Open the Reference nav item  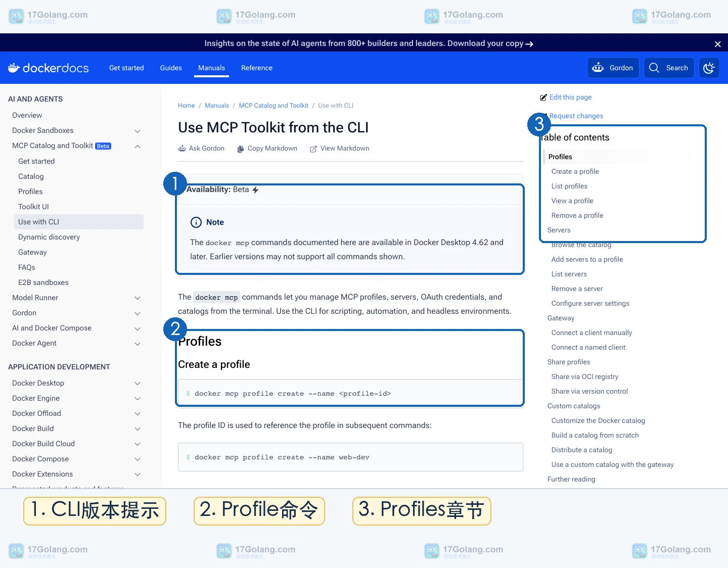point(257,68)
